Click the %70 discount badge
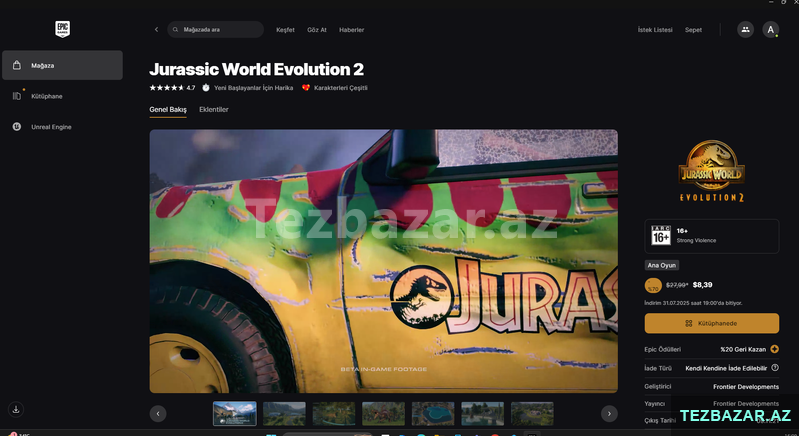This screenshot has width=799, height=436. [x=653, y=285]
